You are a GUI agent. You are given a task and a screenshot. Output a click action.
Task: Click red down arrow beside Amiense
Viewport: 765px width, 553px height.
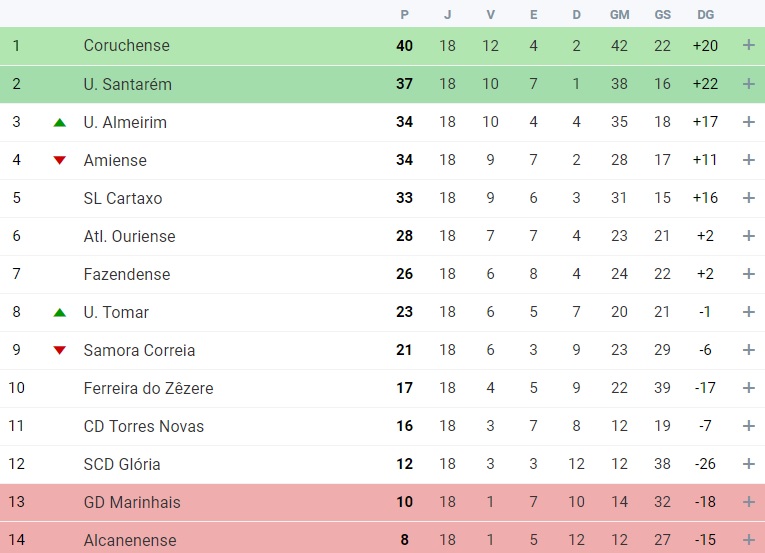tap(60, 160)
